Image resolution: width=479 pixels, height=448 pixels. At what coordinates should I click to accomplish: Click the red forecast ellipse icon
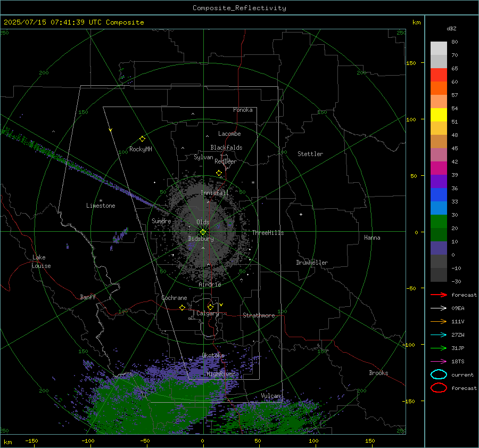pos(439,388)
